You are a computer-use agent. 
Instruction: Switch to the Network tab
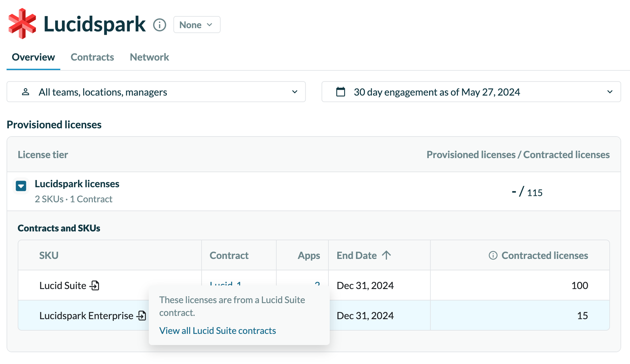click(x=149, y=57)
